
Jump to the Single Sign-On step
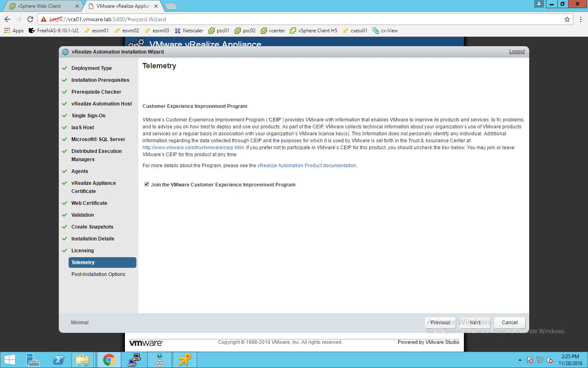click(88, 116)
